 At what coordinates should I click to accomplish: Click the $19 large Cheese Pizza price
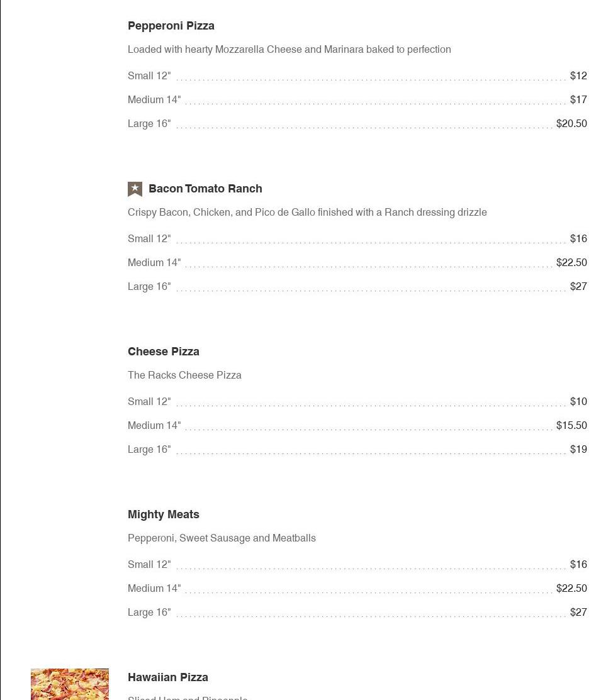click(x=578, y=450)
